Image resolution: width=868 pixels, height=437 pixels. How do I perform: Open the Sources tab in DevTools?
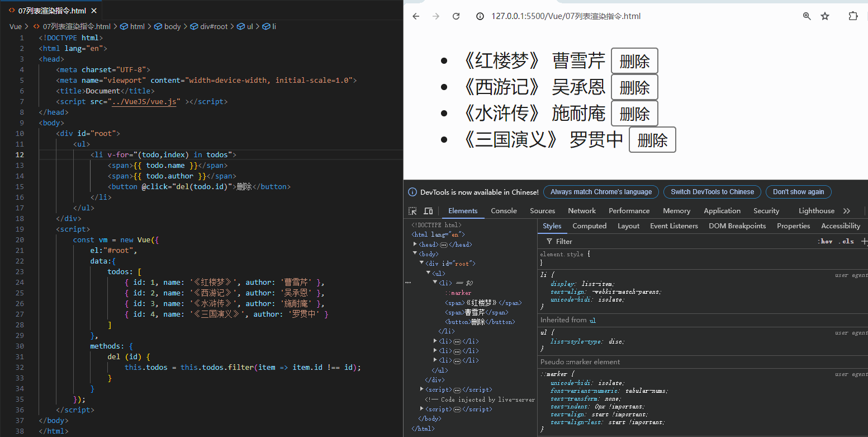click(542, 211)
